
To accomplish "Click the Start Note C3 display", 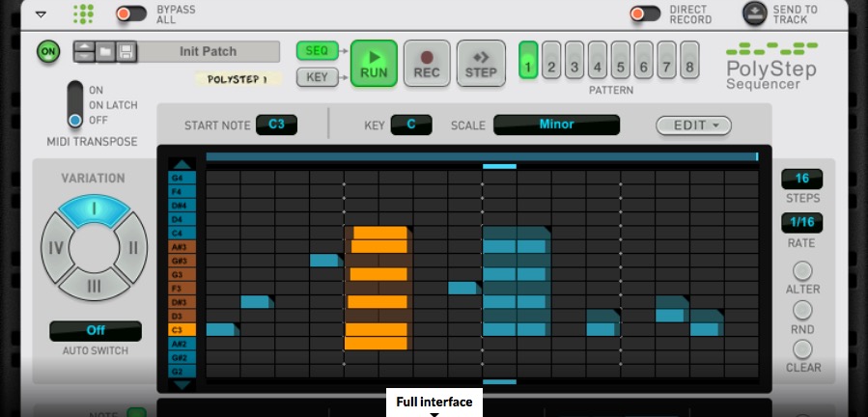I will [276, 125].
